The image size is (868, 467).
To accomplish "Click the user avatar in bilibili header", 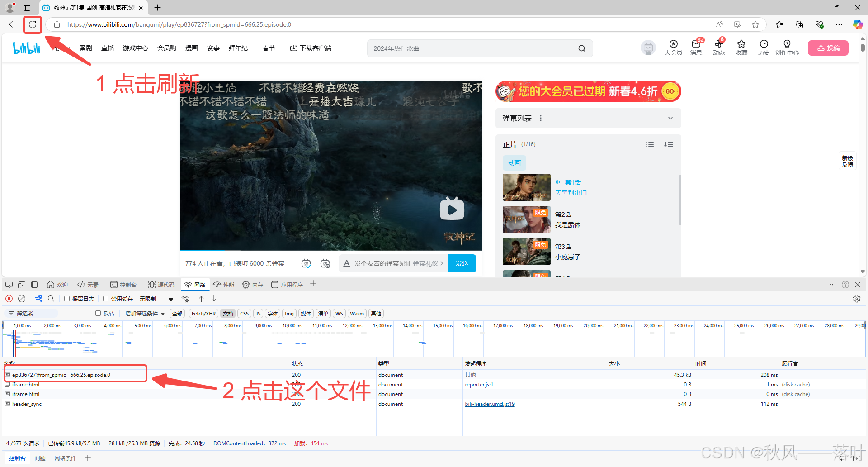I will pos(648,48).
